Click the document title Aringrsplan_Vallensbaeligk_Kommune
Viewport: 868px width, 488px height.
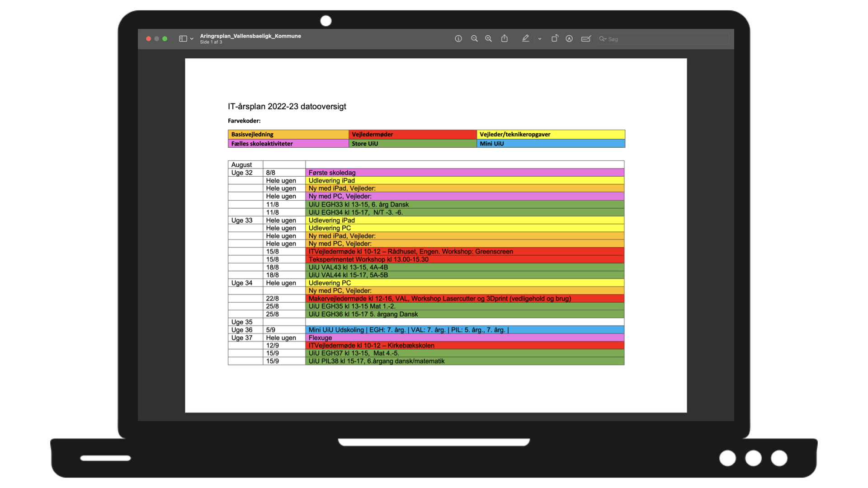point(250,36)
